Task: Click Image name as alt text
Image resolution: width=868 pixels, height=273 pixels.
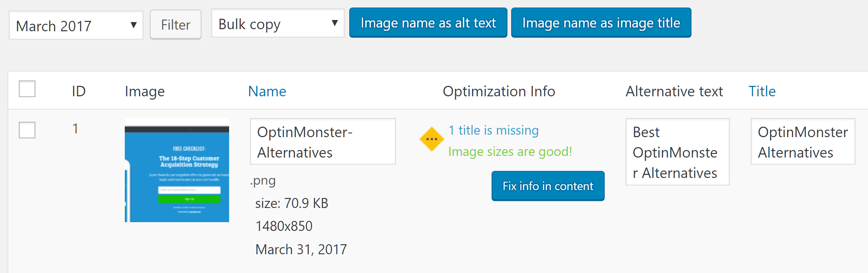Action: point(428,23)
